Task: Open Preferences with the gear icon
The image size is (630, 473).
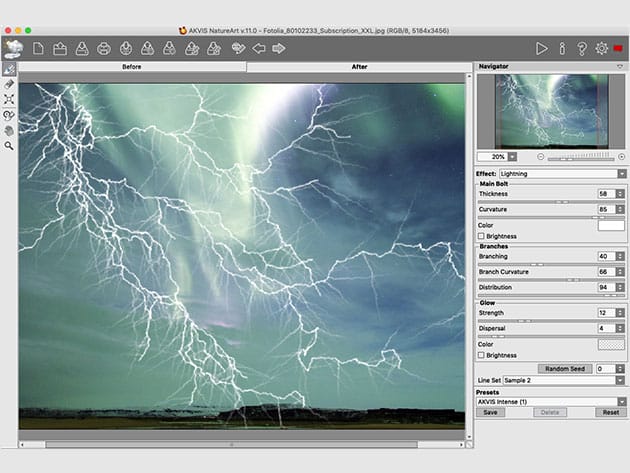Action: coord(601,48)
